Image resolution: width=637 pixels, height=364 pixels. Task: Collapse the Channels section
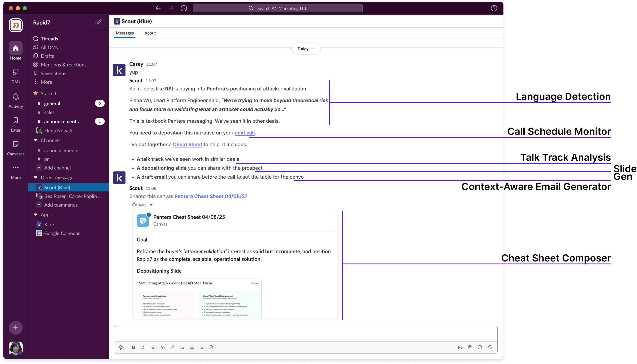[x=36, y=140]
